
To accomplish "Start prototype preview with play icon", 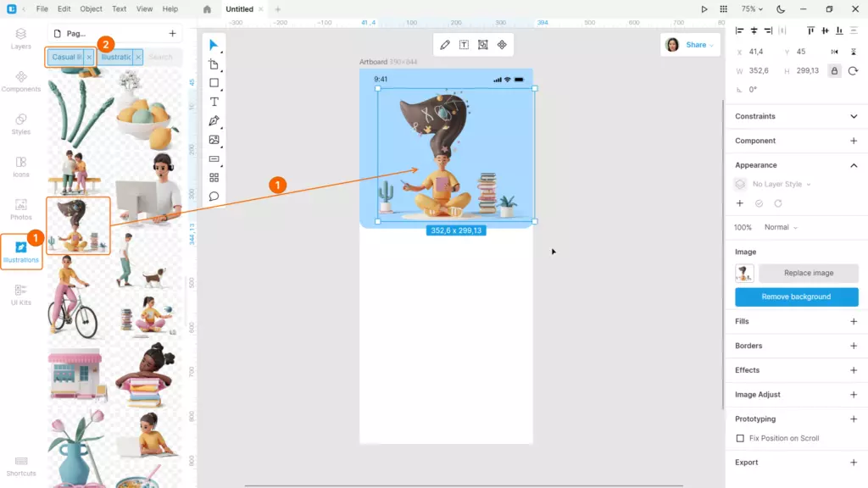I will [x=704, y=8].
